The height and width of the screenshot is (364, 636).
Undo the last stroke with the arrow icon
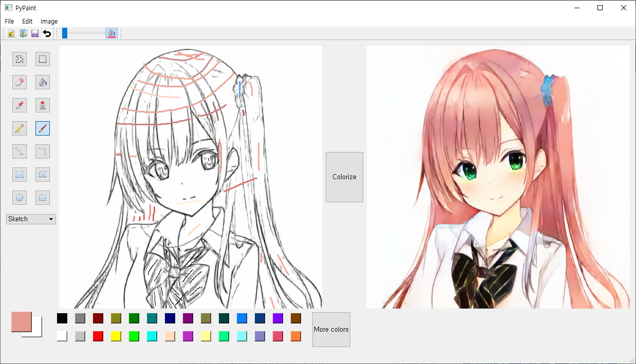pos(47,33)
